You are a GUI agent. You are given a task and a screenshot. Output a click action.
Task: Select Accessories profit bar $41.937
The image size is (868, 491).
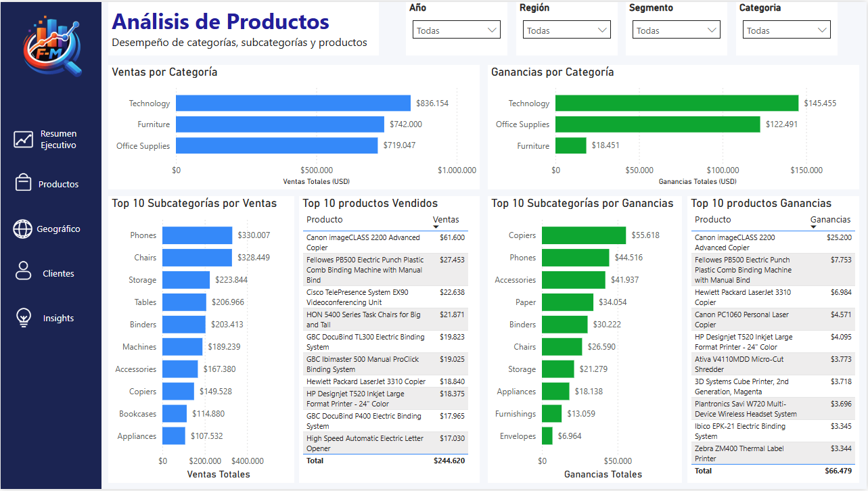574,280
